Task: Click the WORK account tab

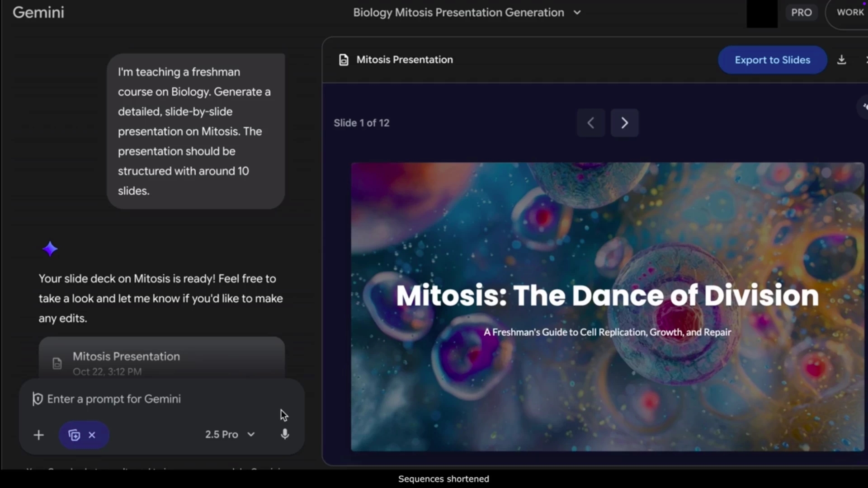Action: coord(850,13)
